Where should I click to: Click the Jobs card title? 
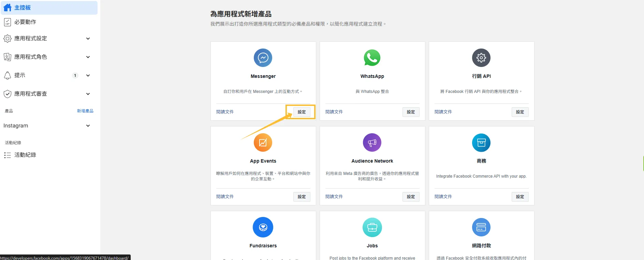(x=372, y=246)
